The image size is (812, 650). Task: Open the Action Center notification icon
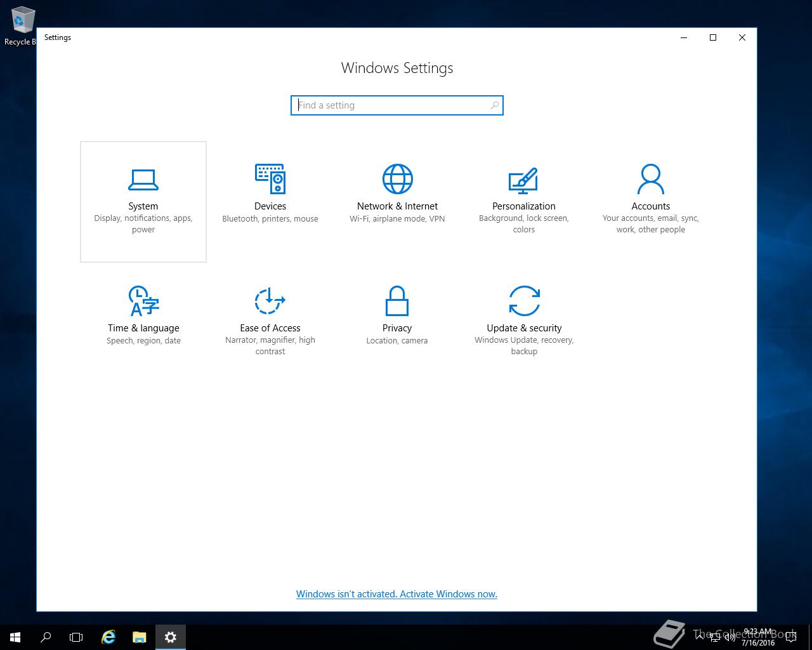tap(791, 637)
